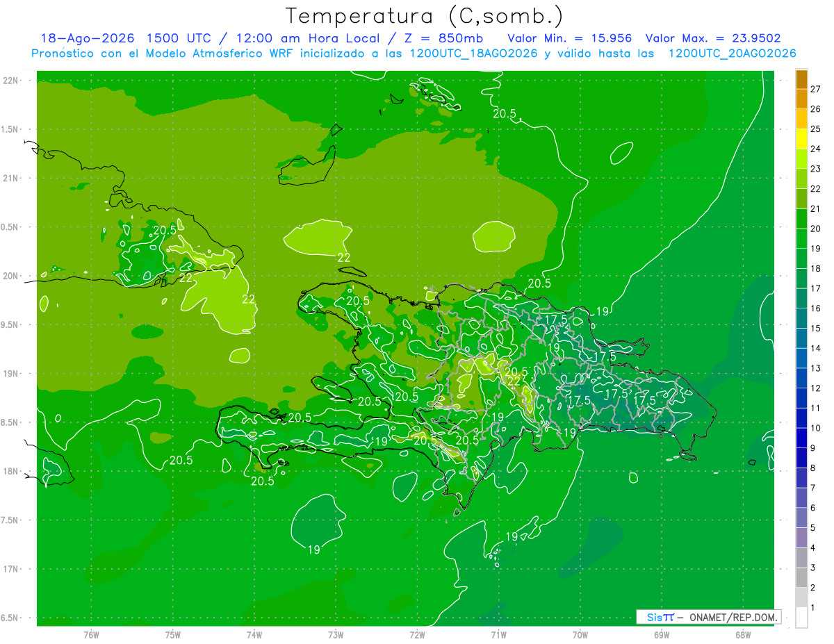This screenshot has height=644, width=834.
Task: Click the '17N' latitude axis label
Action: pos(11,569)
